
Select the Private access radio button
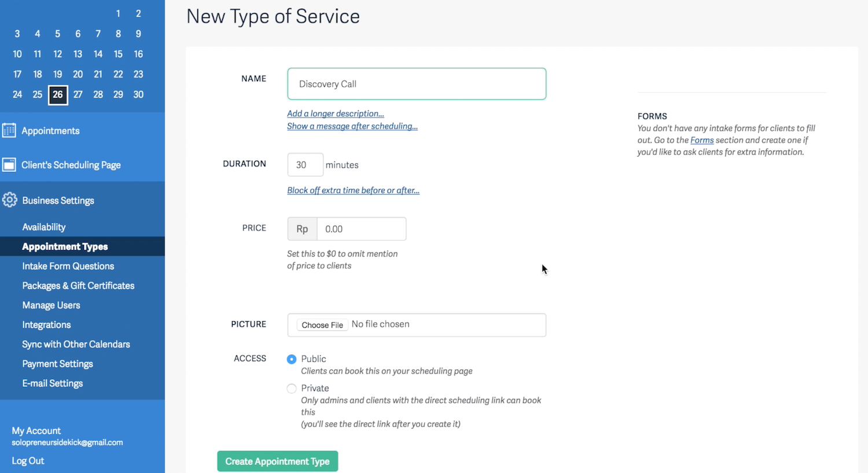click(x=292, y=388)
